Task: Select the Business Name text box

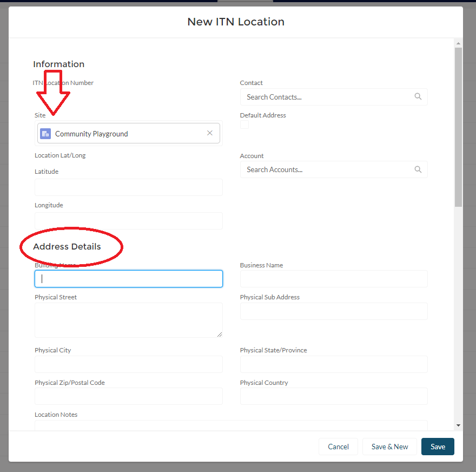Action: (x=334, y=279)
